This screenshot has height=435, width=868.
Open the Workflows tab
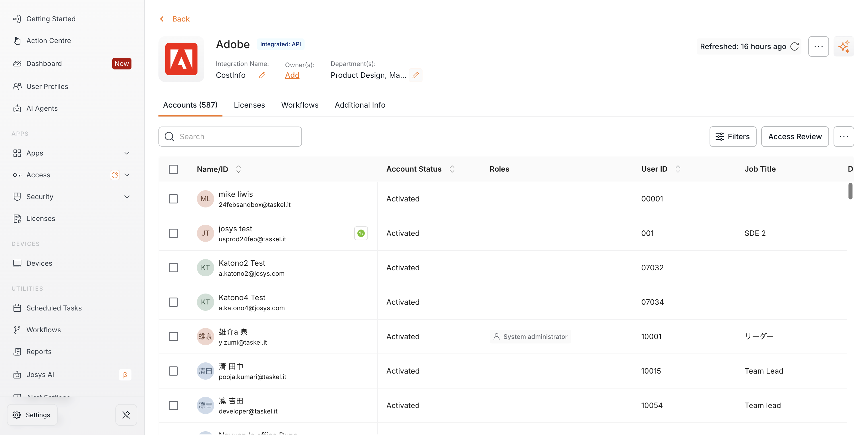(x=300, y=105)
